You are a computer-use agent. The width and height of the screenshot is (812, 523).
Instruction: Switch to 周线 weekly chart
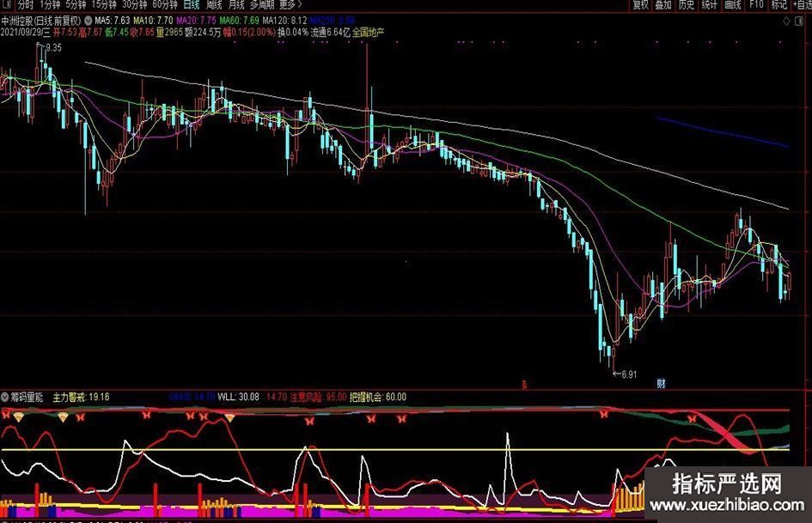tap(214, 5)
